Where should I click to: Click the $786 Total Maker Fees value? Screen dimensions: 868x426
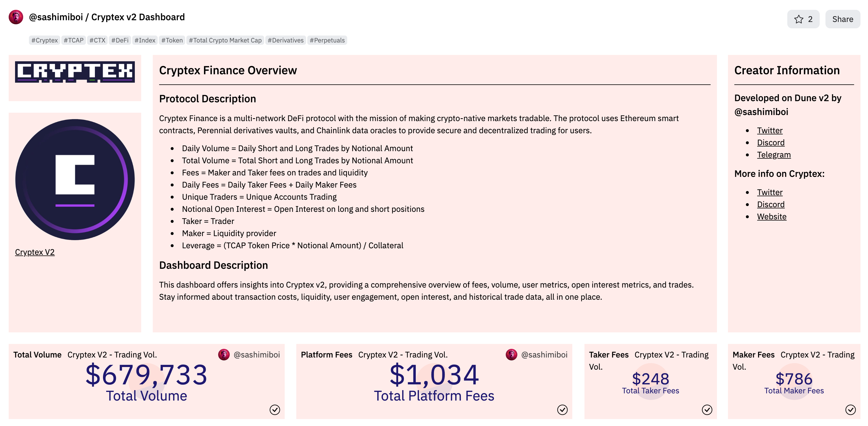click(794, 379)
